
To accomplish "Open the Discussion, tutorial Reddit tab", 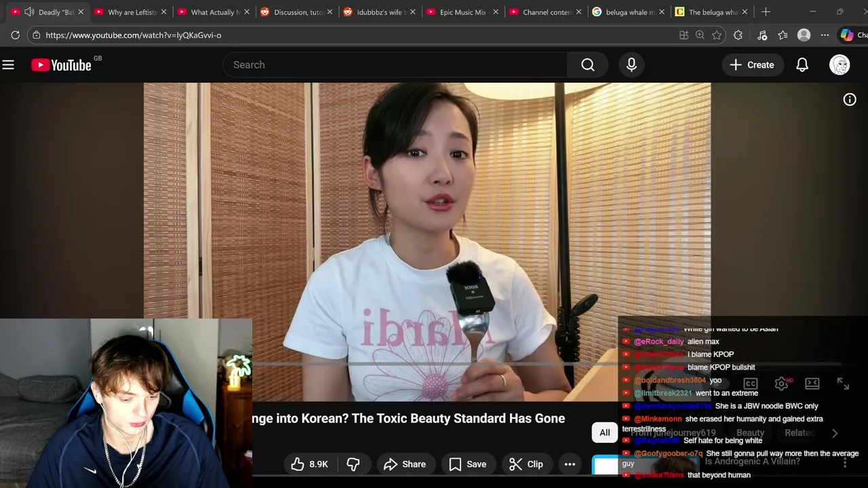I will (x=298, y=12).
